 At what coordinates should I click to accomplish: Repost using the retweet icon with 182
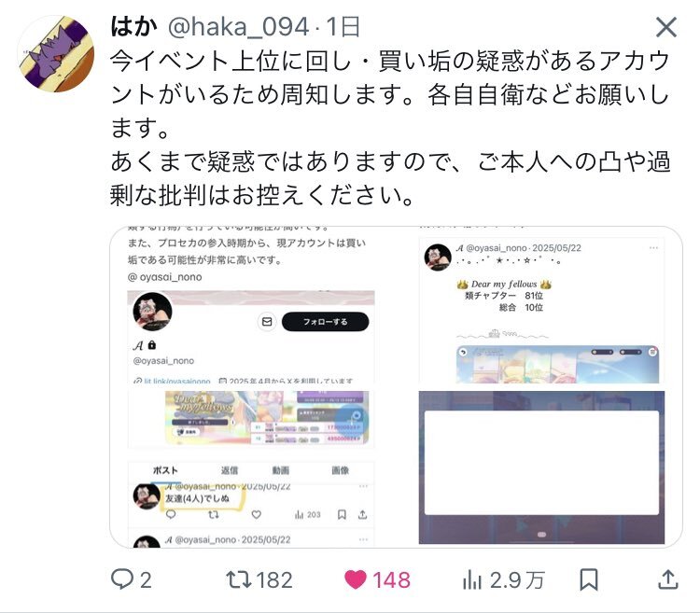259,580
